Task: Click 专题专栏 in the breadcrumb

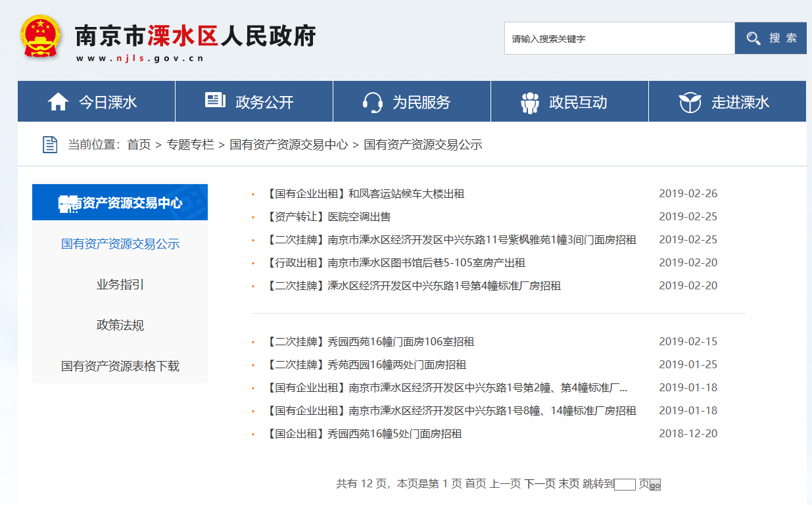Action: (x=190, y=145)
